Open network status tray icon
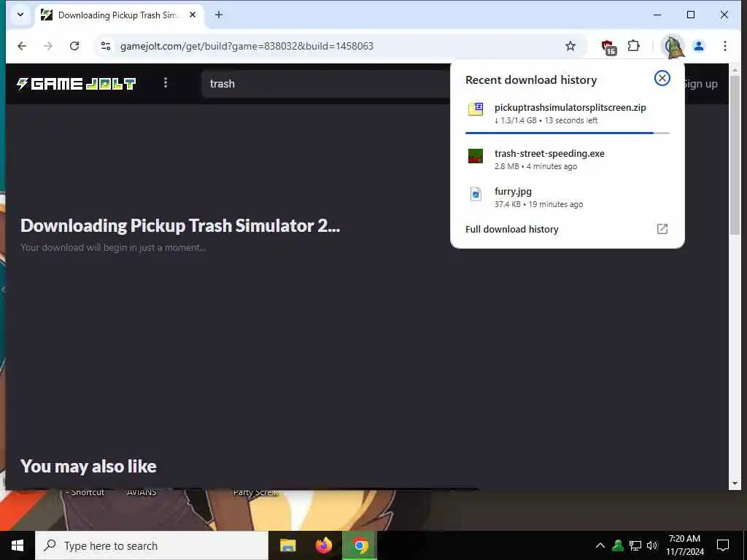This screenshot has width=747, height=560. click(x=635, y=545)
